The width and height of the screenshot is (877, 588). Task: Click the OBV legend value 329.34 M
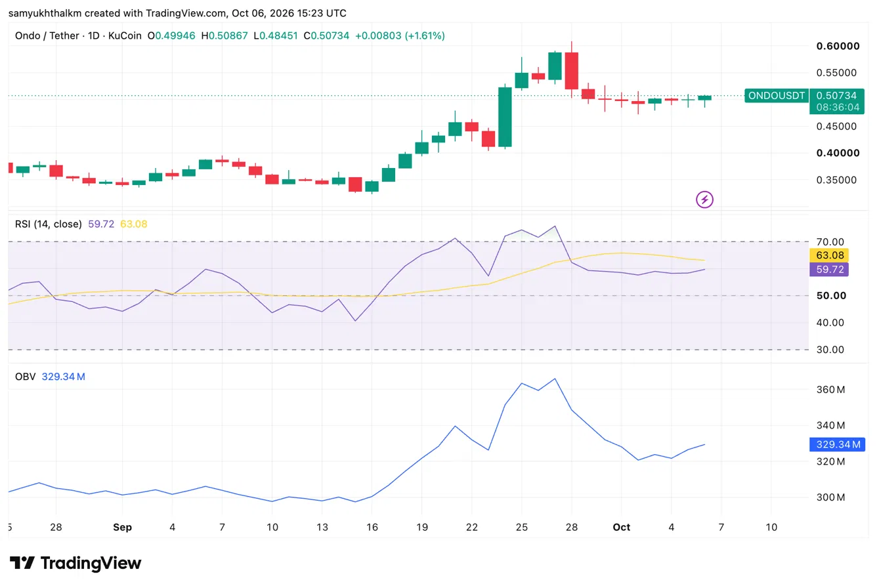click(x=63, y=377)
